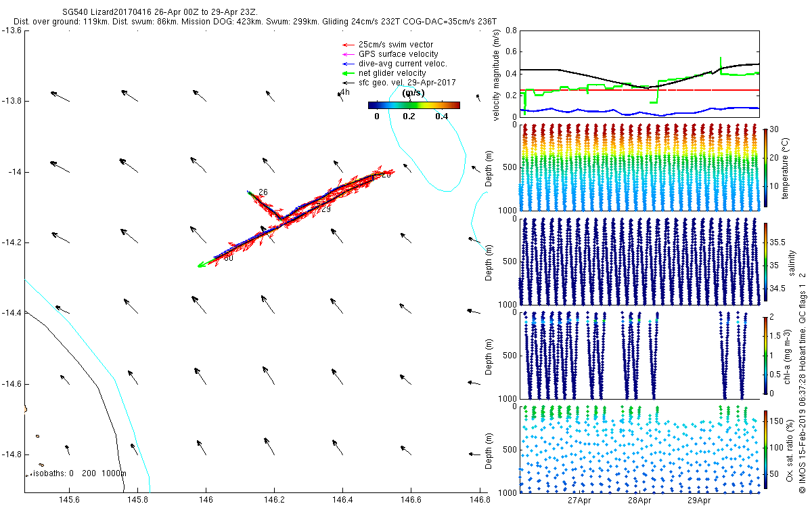Click the salinity colorbar

[x=766, y=261]
